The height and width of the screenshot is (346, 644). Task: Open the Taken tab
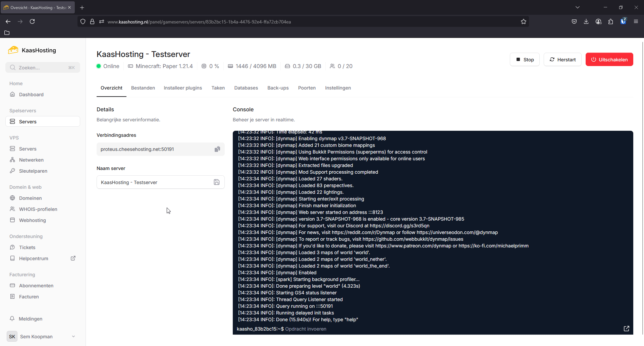(218, 88)
